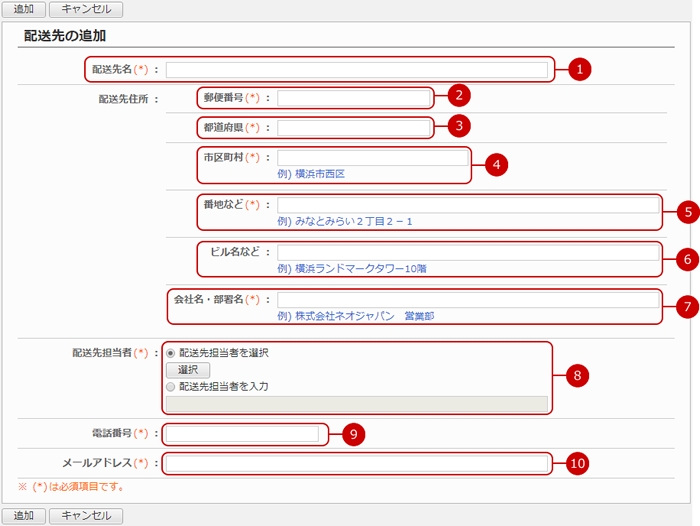Click into the 郵便番号 input field
The image size is (700, 526).
354,98
